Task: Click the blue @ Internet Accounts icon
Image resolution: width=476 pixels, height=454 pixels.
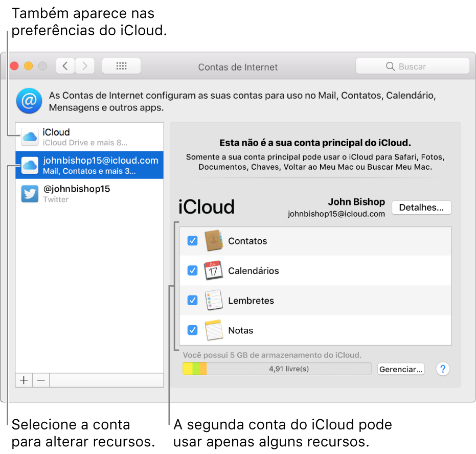Action: click(29, 101)
